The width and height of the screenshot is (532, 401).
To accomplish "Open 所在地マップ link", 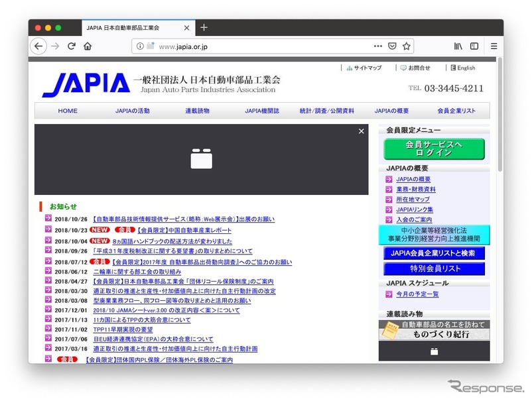I will tap(413, 200).
